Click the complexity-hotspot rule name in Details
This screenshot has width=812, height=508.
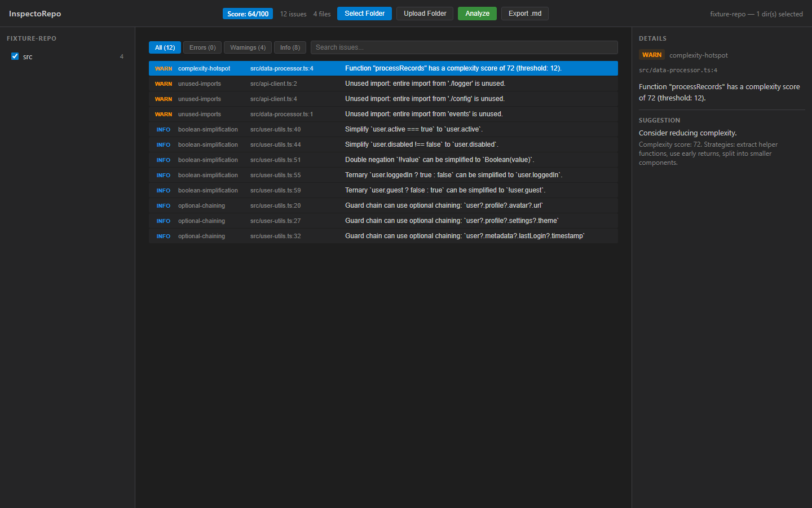point(699,55)
